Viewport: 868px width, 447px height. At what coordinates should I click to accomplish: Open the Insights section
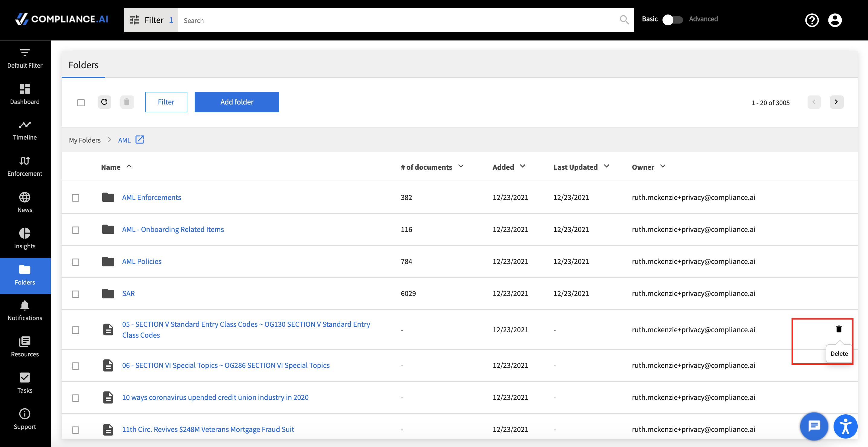[25, 239]
